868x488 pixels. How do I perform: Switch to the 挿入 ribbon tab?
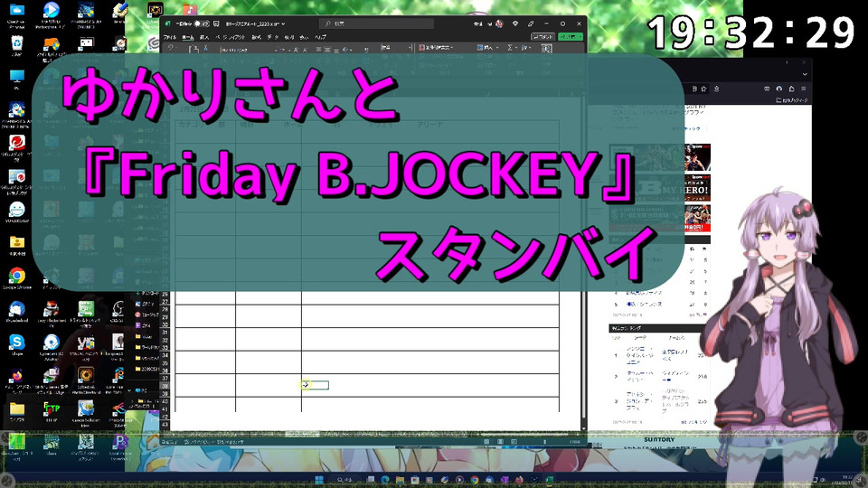(204, 37)
